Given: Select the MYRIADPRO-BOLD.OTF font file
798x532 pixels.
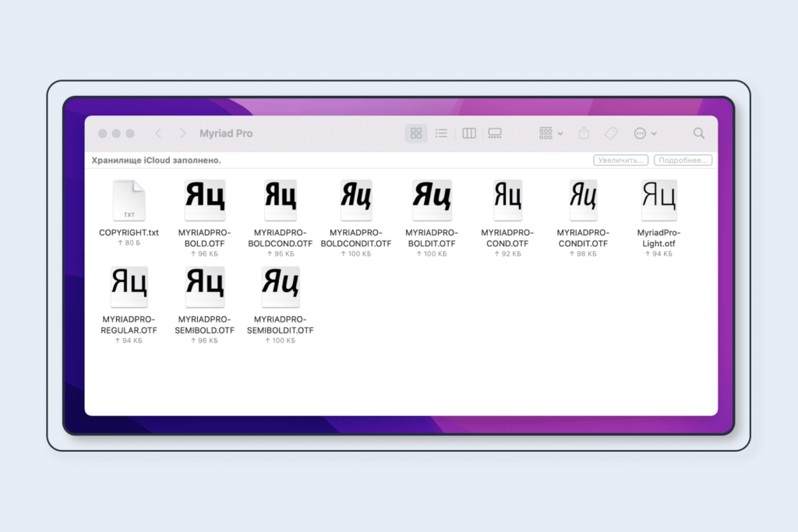Looking at the screenshot, I should (x=204, y=199).
